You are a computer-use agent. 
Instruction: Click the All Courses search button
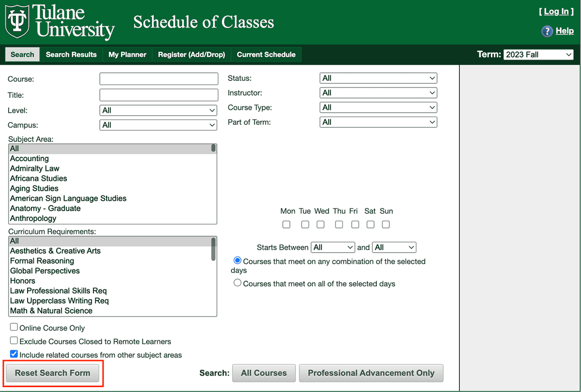click(x=264, y=373)
